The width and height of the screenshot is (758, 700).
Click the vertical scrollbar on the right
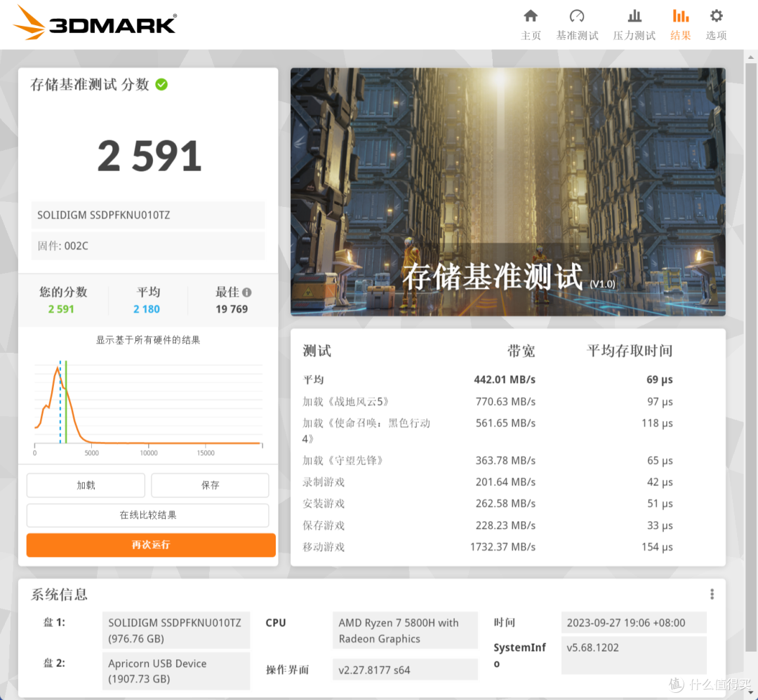(x=750, y=358)
